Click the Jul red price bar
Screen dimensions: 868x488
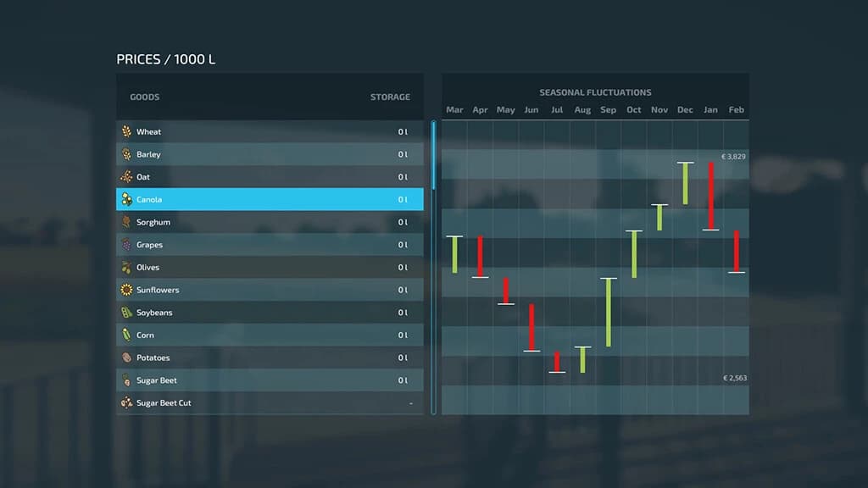(557, 362)
